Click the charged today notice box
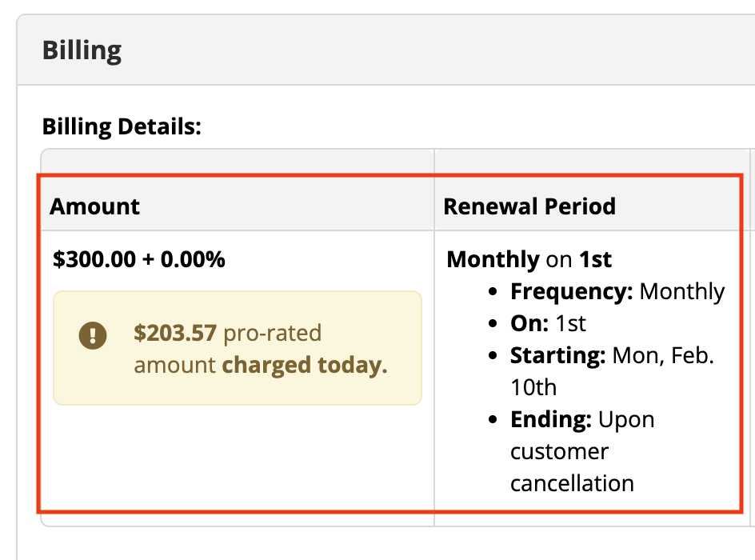This screenshot has height=560, width=755. point(238,348)
